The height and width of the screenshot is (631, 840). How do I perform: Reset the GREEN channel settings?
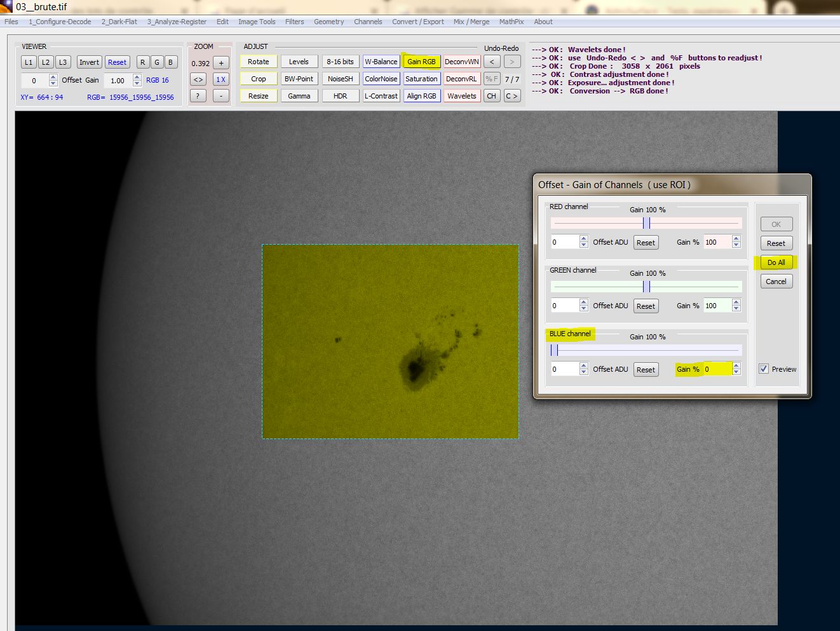(646, 306)
